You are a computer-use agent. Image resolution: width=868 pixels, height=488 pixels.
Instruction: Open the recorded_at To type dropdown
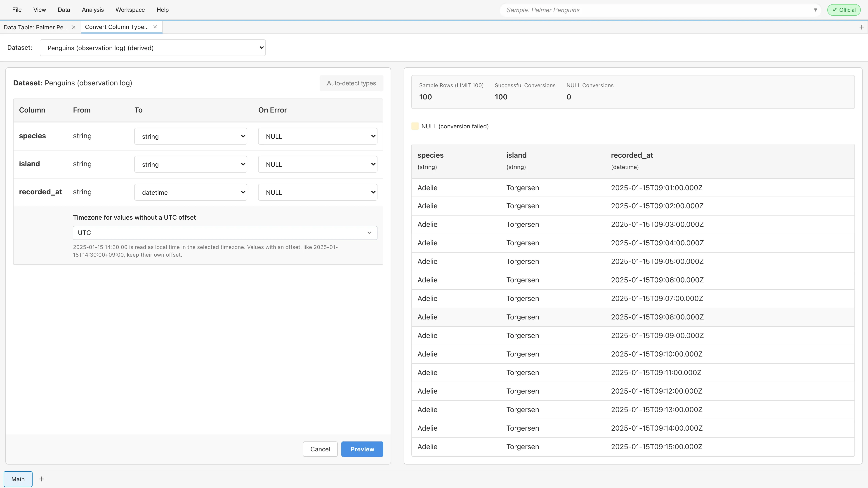click(191, 192)
